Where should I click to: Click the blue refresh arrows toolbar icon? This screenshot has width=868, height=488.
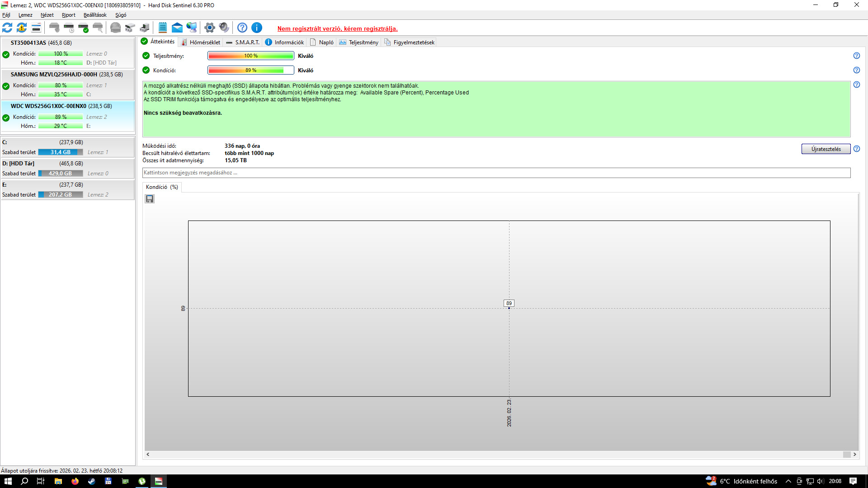click(7, 28)
